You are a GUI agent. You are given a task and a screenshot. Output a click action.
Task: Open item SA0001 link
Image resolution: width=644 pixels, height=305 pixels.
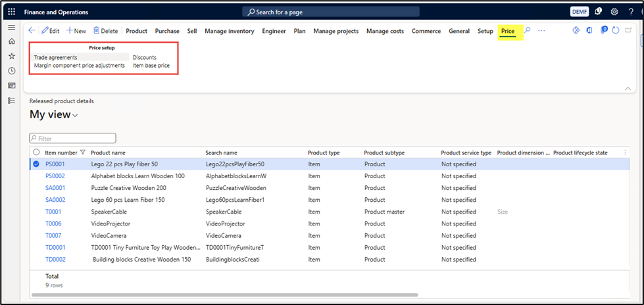tap(55, 188)
